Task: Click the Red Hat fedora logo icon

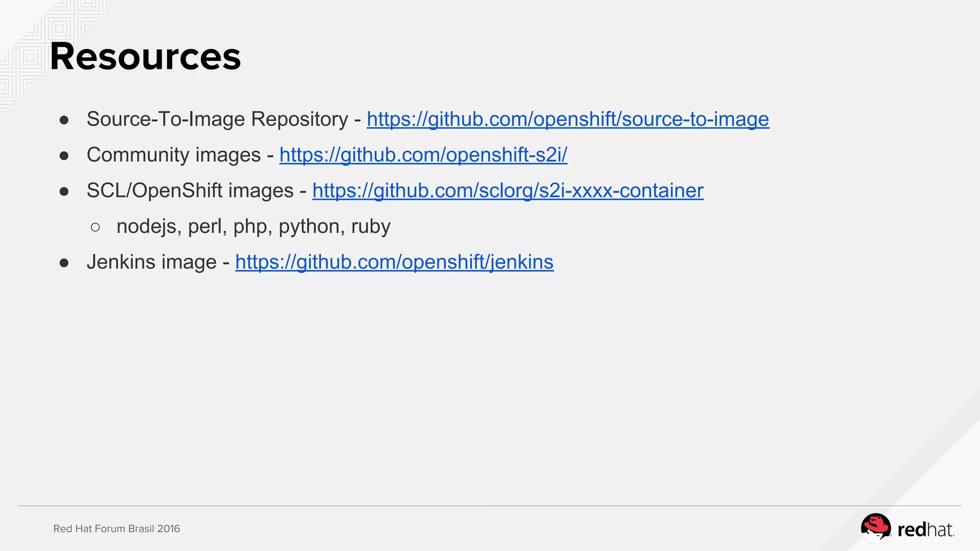Action: click(875, 528)
